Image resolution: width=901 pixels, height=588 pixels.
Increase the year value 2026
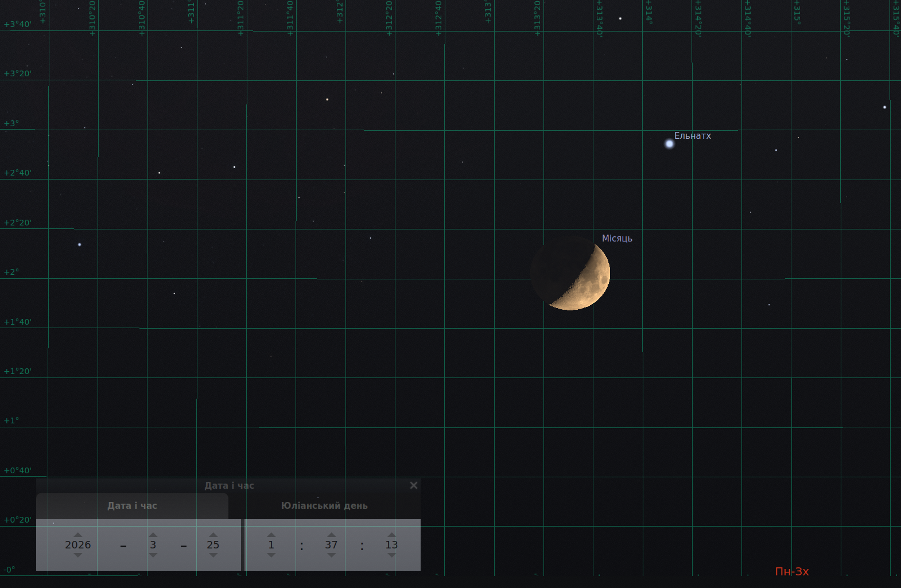coord(78,535)
